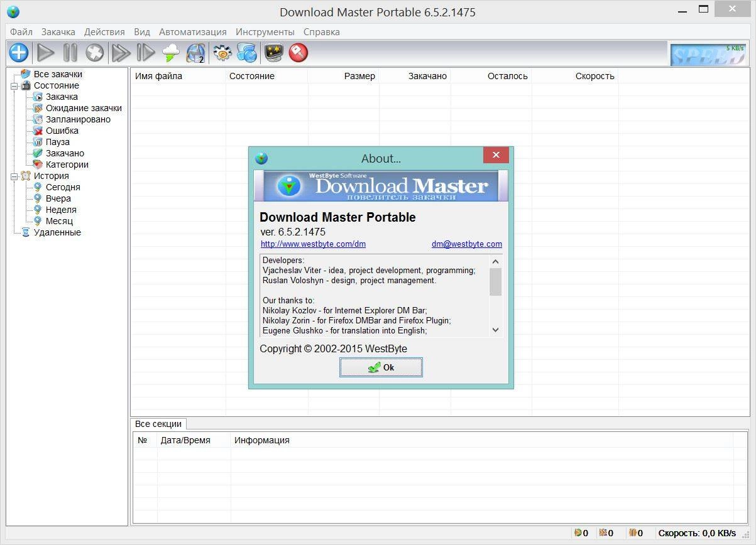Click Ok in the About dialog

(x=381, y=367)
